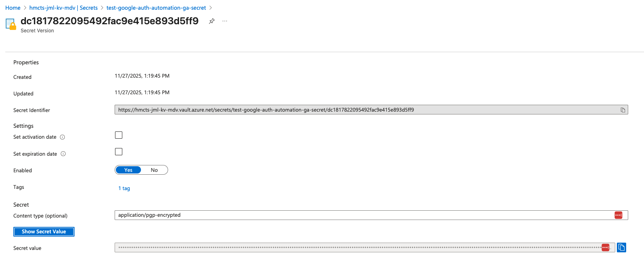The width and height of the screenshot is (644, 258).
Task: Enable the Set expiration date checkbox
Action: pos(119,152)
